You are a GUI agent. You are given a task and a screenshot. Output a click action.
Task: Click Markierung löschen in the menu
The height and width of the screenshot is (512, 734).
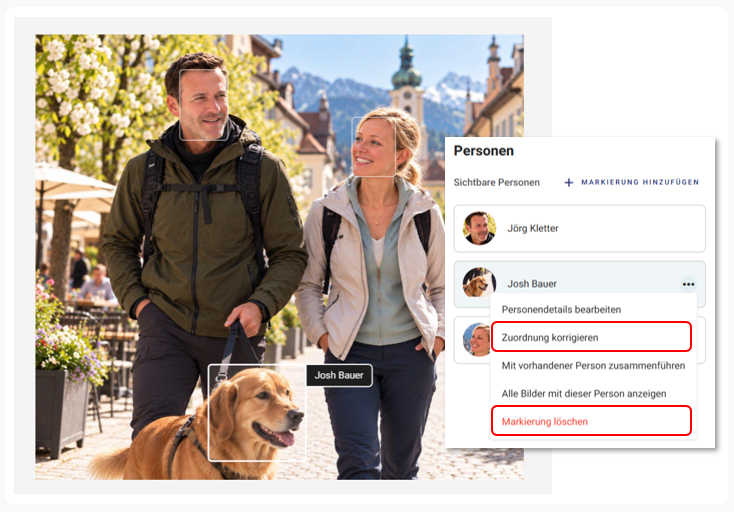pyautogui.click(x=592, y=421)
